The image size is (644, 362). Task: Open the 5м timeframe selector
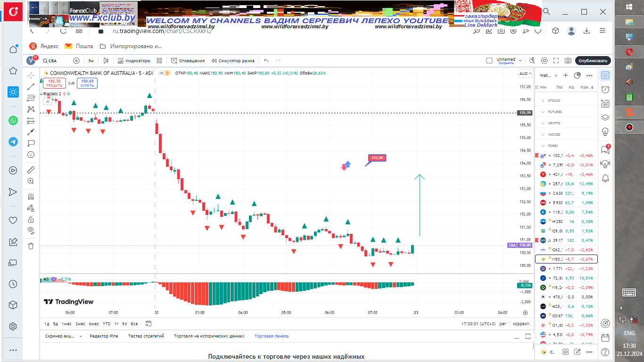click(x=91, y=61)
